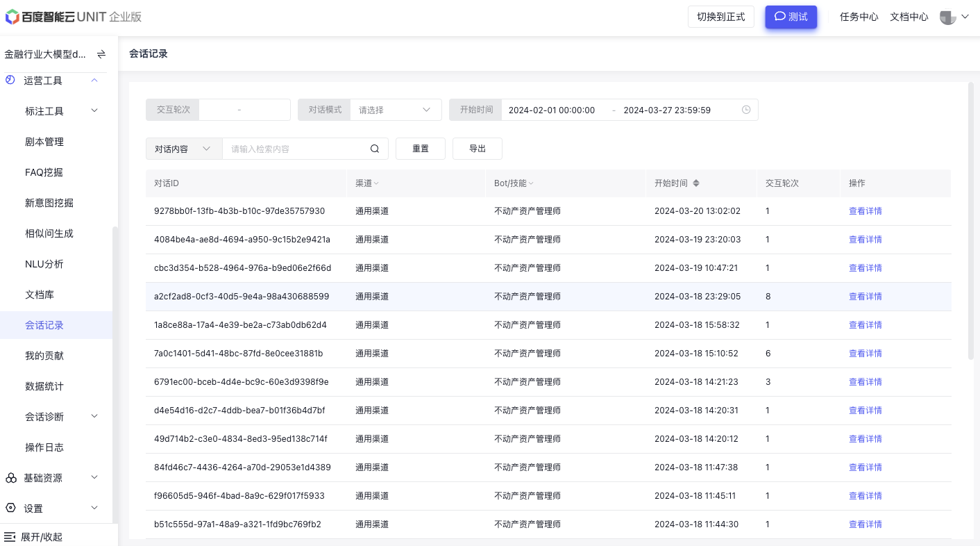The image size is (980, 546).
Task: Click the search content input field
Action: [296, 149]
